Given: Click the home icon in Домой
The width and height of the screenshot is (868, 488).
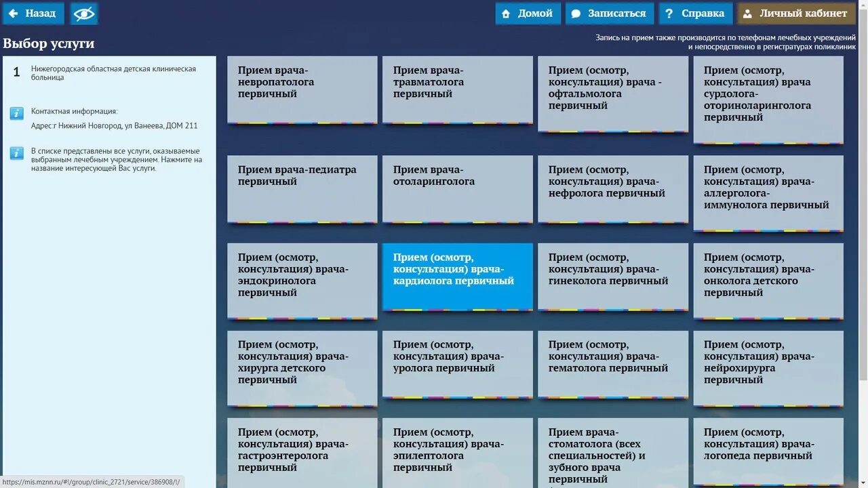Looking at the screenshot, I should click(x=506, y=14).
